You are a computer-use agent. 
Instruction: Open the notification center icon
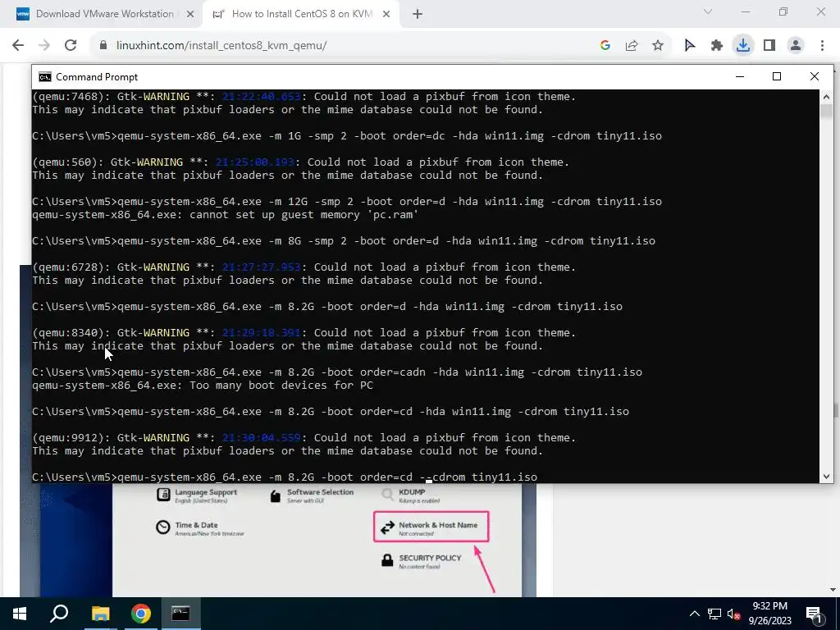coord(815,614)
